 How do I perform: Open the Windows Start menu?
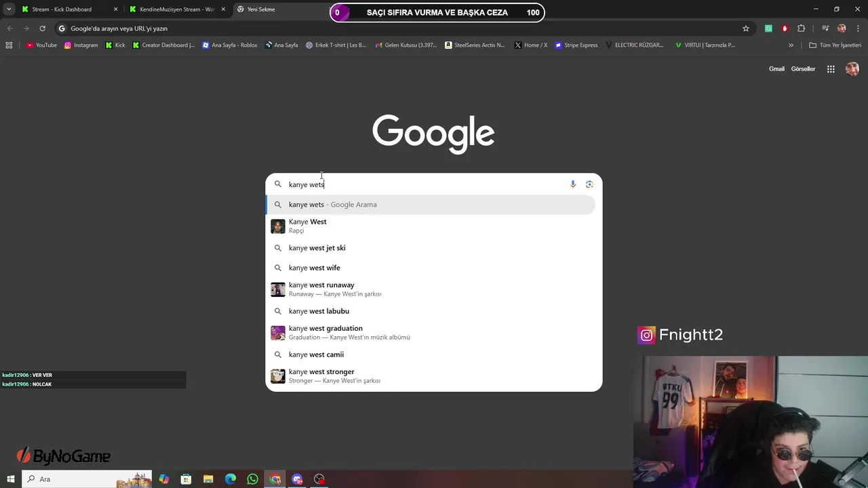pyautogui.click(x=11, y=479)
